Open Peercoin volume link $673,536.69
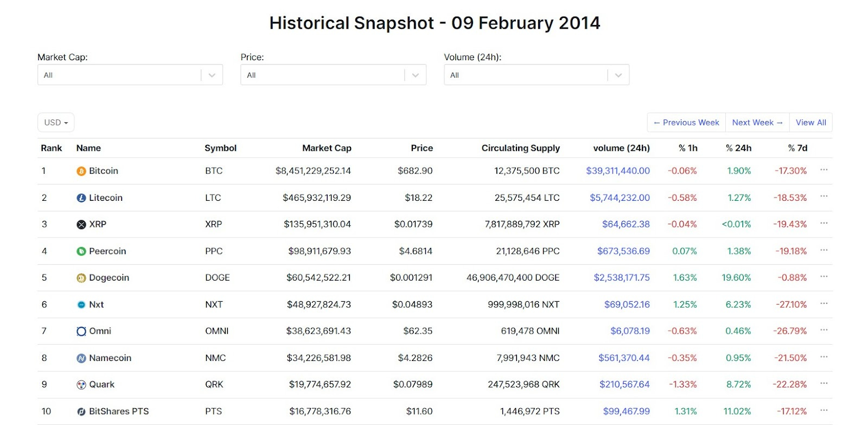 pyautogui.click(x=623, y=251)
